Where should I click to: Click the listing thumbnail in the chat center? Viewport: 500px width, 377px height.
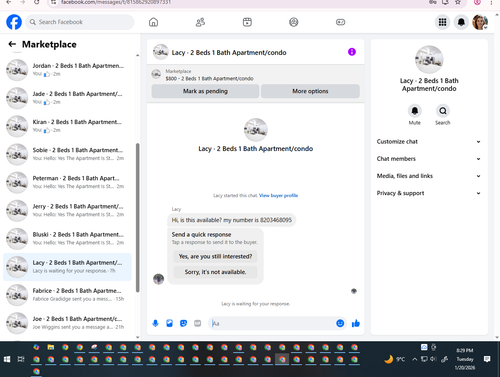256,130
